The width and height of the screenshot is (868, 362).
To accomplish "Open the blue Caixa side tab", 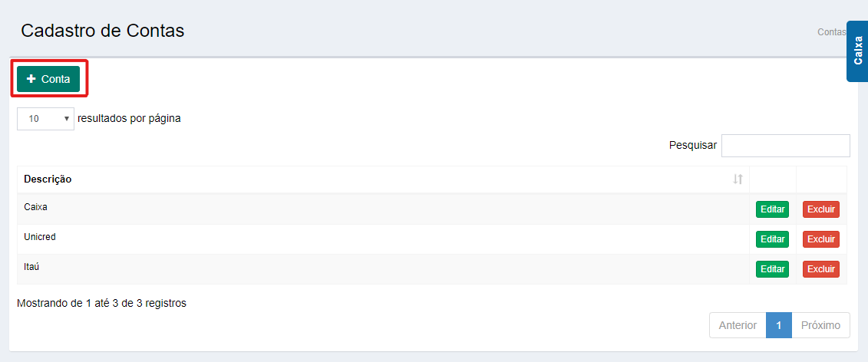I will (858, 51).
